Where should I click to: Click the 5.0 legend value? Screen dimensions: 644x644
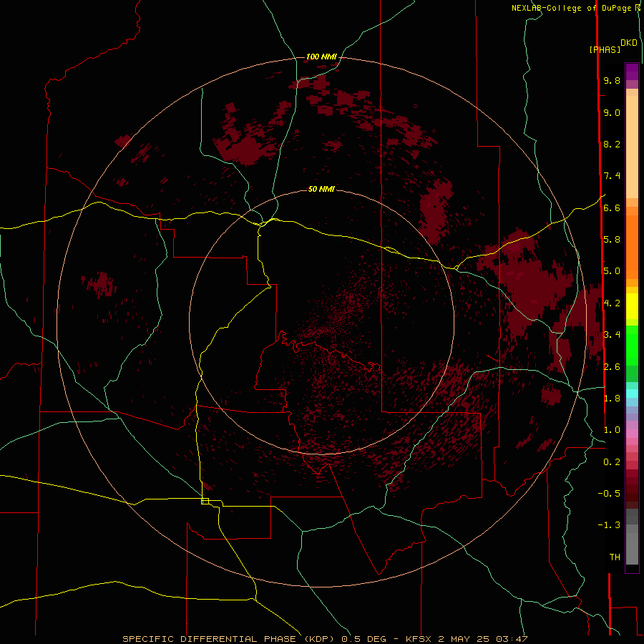612,271
